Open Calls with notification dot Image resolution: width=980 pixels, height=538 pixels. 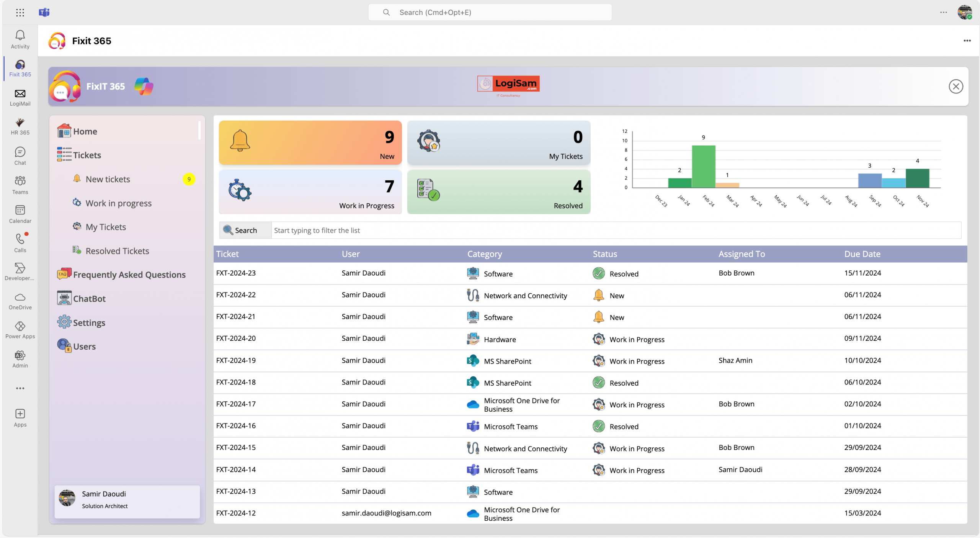coord(20,244)
